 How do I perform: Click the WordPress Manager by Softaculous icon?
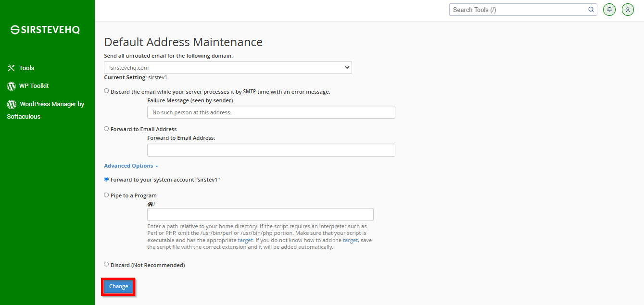point(12,104)
